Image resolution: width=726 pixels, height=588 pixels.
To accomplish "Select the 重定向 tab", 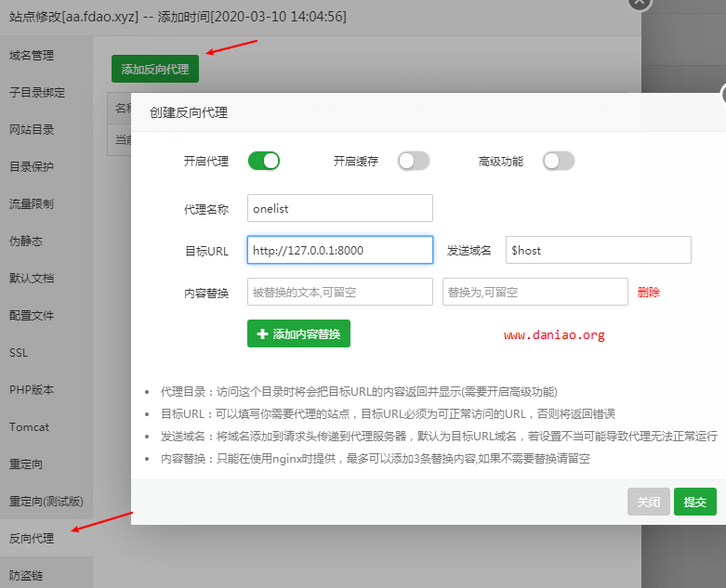I will (46, 464).
